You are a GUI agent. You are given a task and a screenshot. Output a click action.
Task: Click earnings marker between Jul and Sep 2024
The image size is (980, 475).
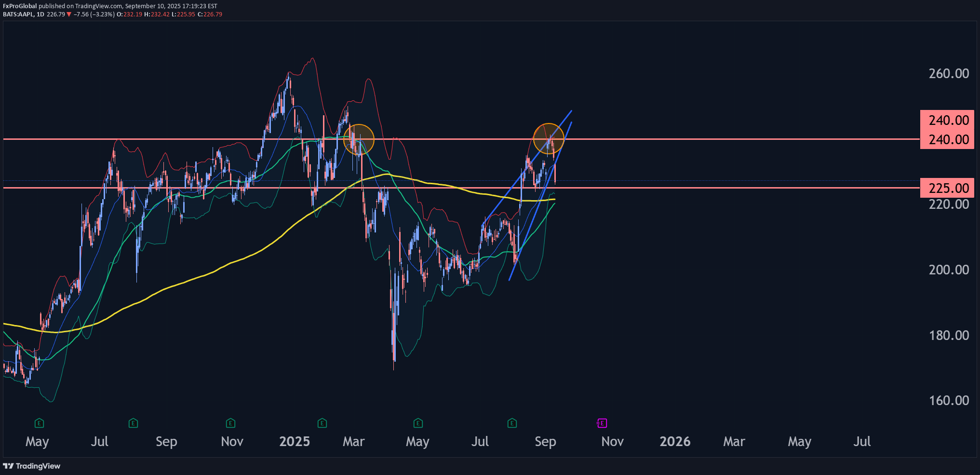(x=134, y=423)
